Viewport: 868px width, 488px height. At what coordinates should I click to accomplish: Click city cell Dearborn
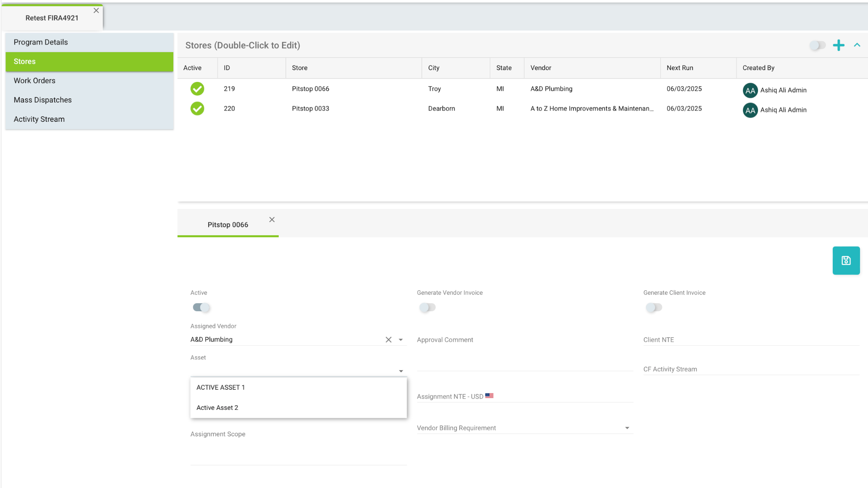[x=442, y=109]
